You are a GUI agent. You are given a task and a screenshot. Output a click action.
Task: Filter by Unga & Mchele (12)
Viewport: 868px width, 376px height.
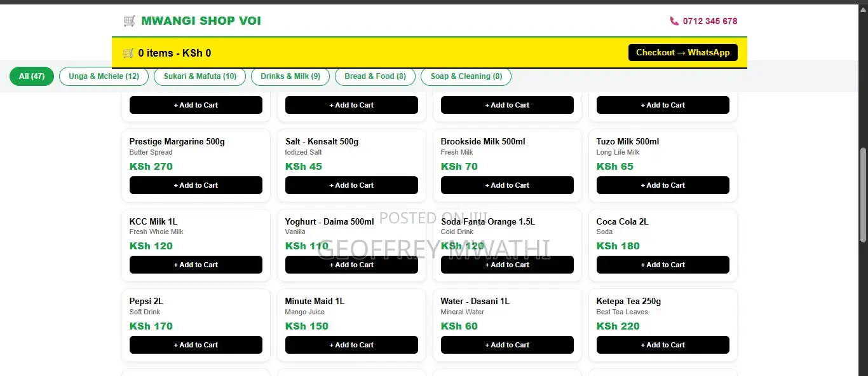tap(104, 76)
